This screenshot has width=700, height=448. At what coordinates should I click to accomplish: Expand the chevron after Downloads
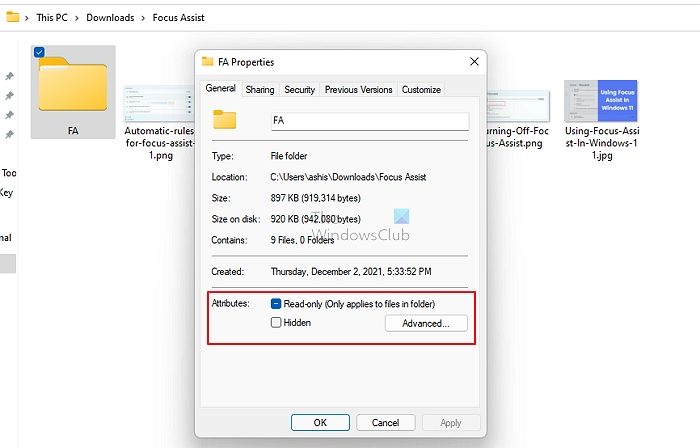coord(143,18)
